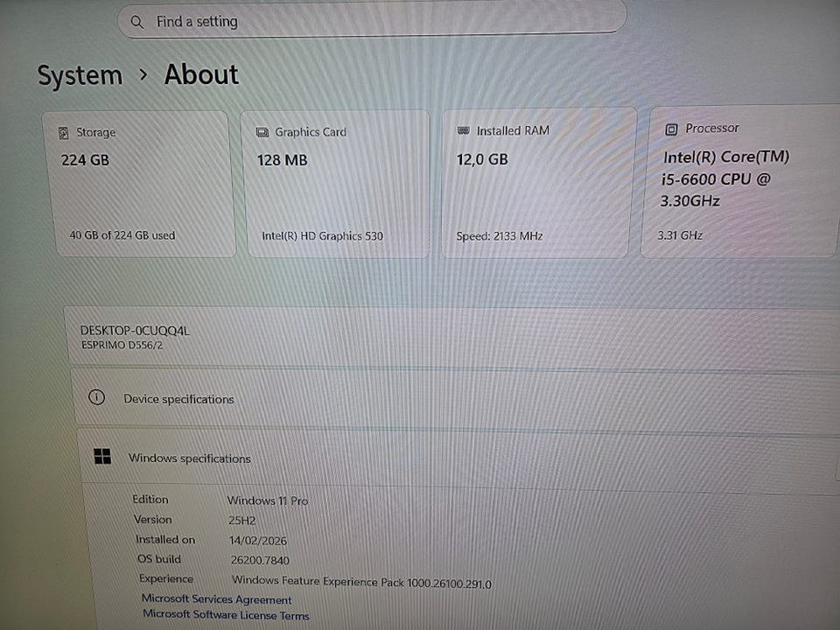Click the ESPRIMO D556/2 model text
The image size is (840, 630).
coord(122,346)
